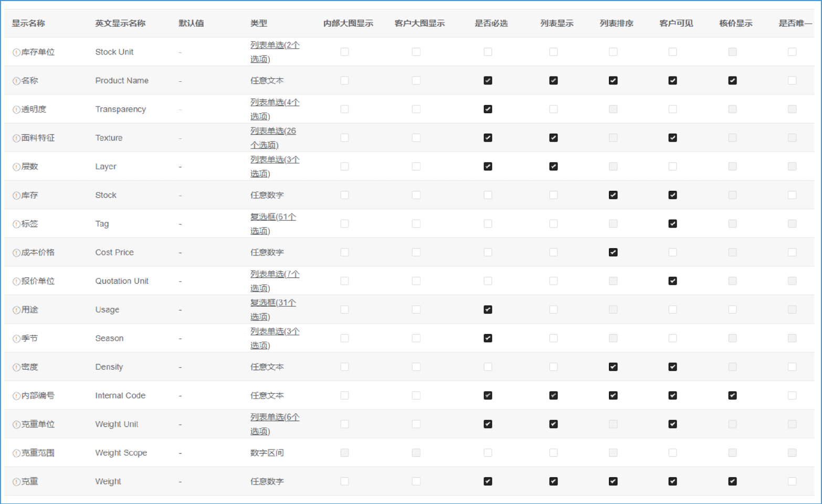Click the info icon beside 库存单位
This screenshot has height=504, width=822.
tap(16, 52)
